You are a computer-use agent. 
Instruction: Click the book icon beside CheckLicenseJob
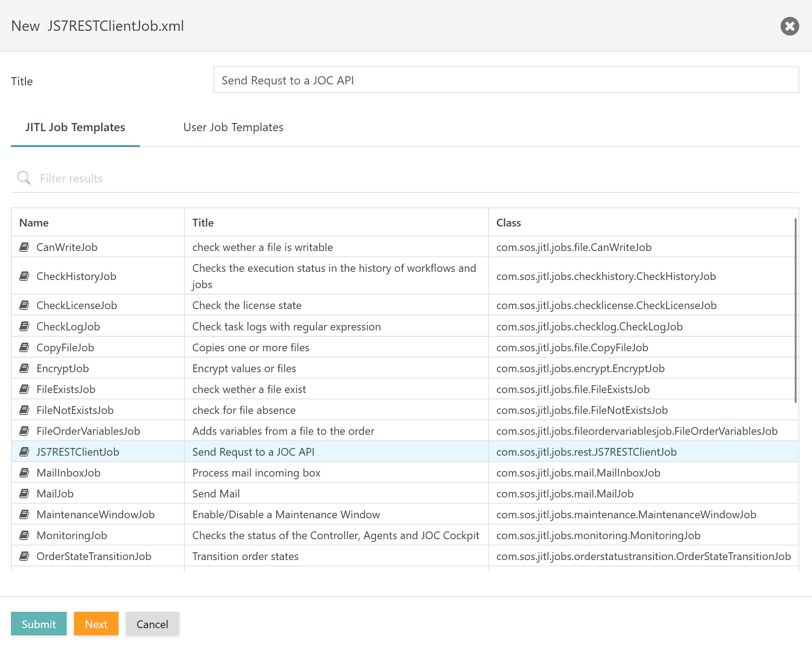tap(25, 305)
